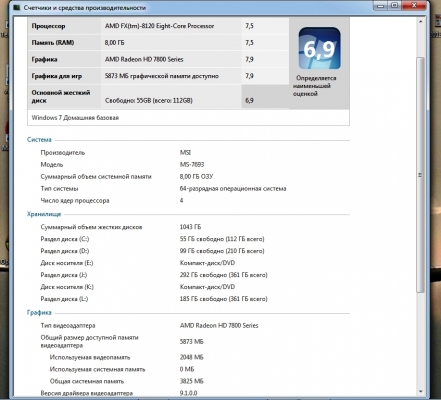The width and height of the screenshot is (441, 400).
Task: Click '64-разрядная операционная система' value
Action: pyautogui.click(x=233, y=189)
